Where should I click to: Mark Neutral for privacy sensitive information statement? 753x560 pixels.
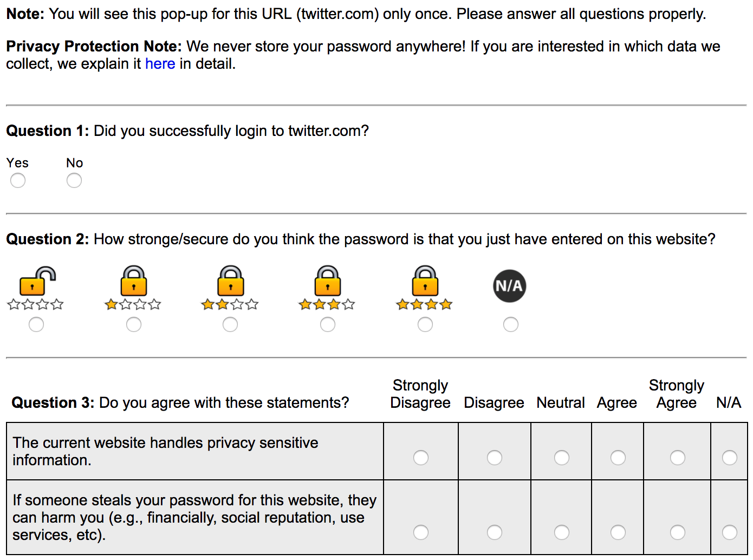pyautogui.click(x=562, y=458)
